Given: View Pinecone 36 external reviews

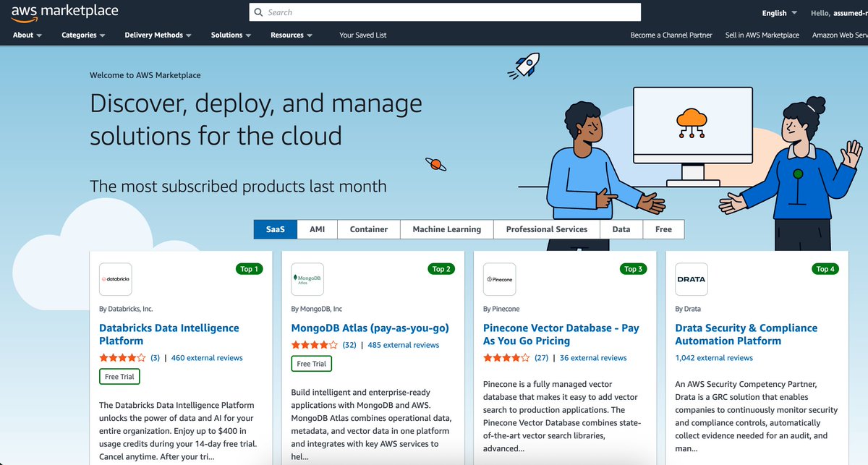Looking at the screenshot, I should 593,358.
